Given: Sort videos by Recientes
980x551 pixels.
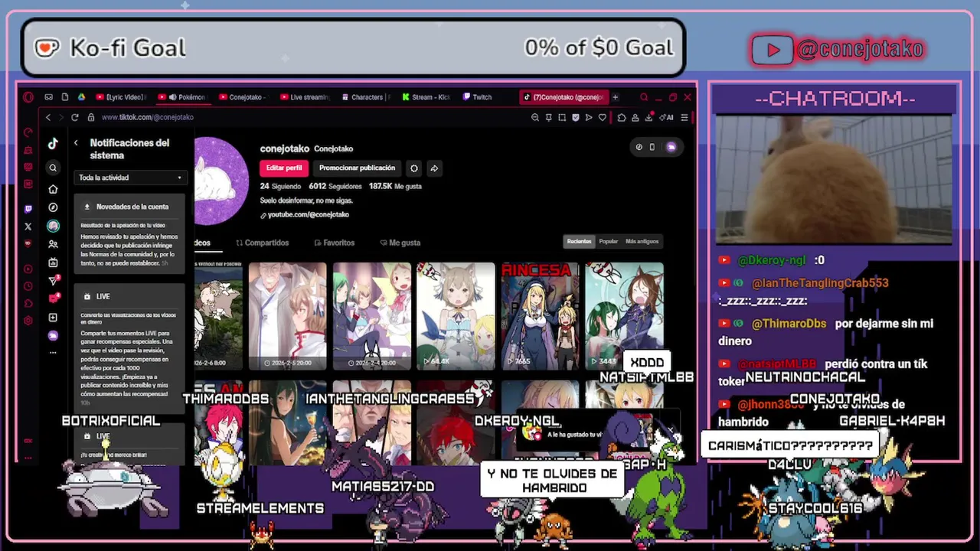Looking at the screenshot, I should point(579,241).
